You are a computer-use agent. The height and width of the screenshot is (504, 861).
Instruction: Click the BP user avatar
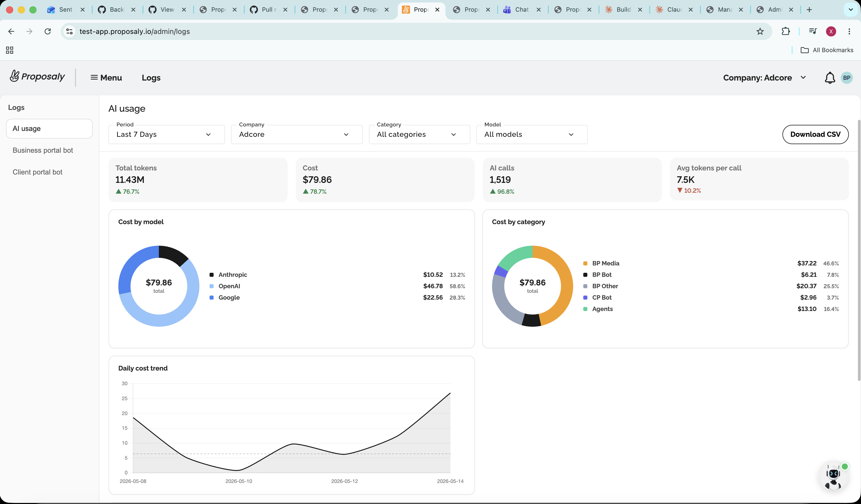click(847, 78)
